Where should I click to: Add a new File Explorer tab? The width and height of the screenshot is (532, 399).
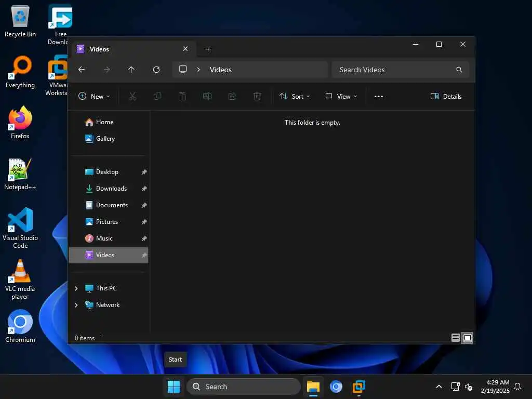208,49
